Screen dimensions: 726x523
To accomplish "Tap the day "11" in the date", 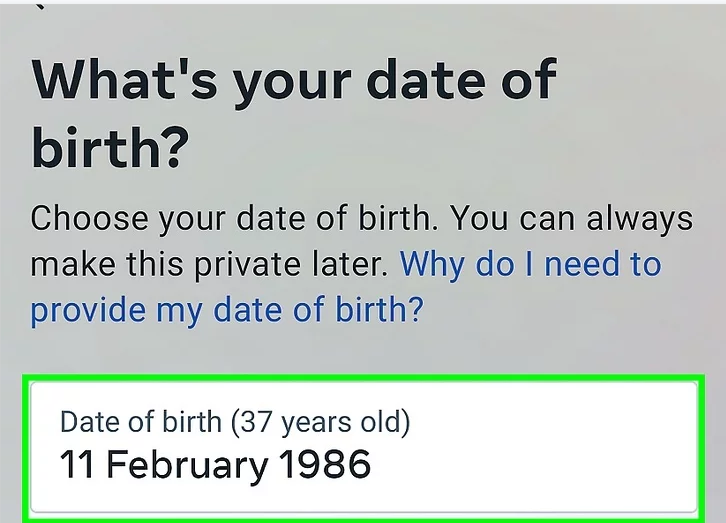I will pyautogui.click(x=78, y=465).
